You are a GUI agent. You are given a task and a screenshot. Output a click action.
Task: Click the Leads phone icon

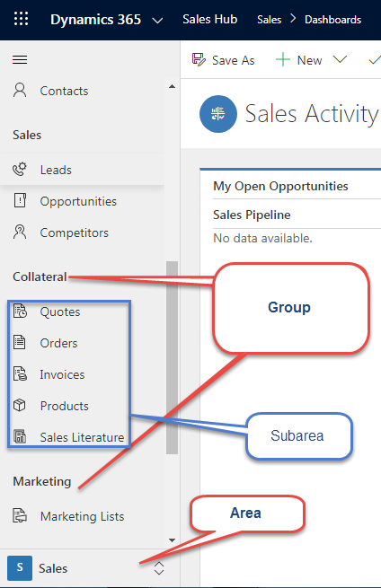pos(20,170)
